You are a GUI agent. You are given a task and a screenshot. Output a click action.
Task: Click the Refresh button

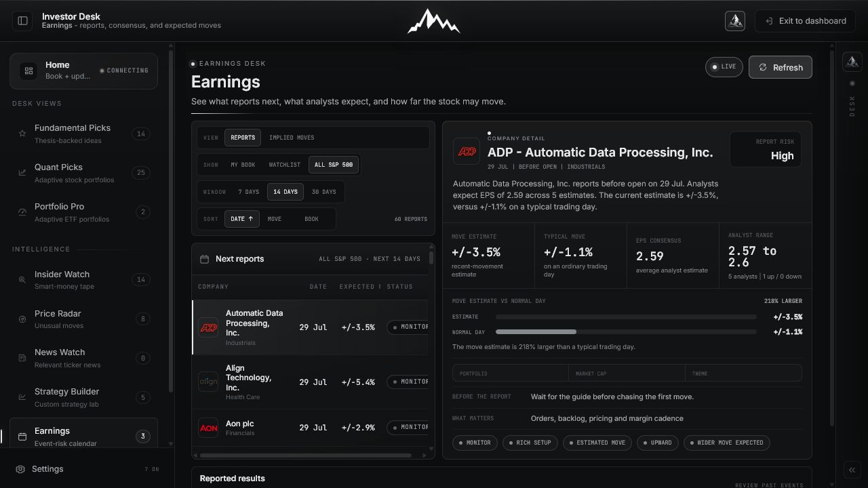click(x=780, y=67)
